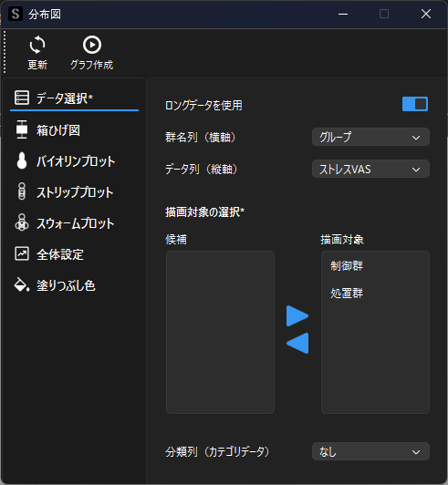Click the S app icon in title bar

pyautogui.click(x=16, y=14)
